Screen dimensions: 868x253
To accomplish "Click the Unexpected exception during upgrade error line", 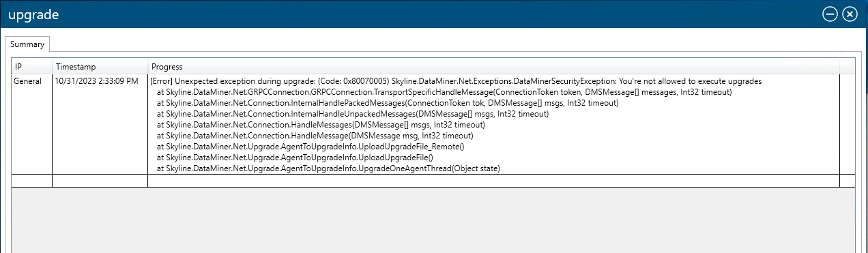I will coord(456,81).
